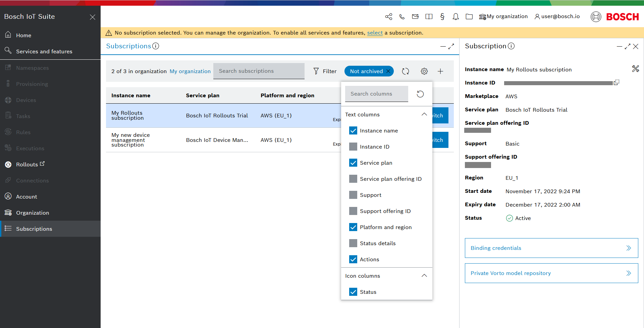Open the phone contact icon
The height and width of the screenshot is (328, 644).
coord(402,16)
